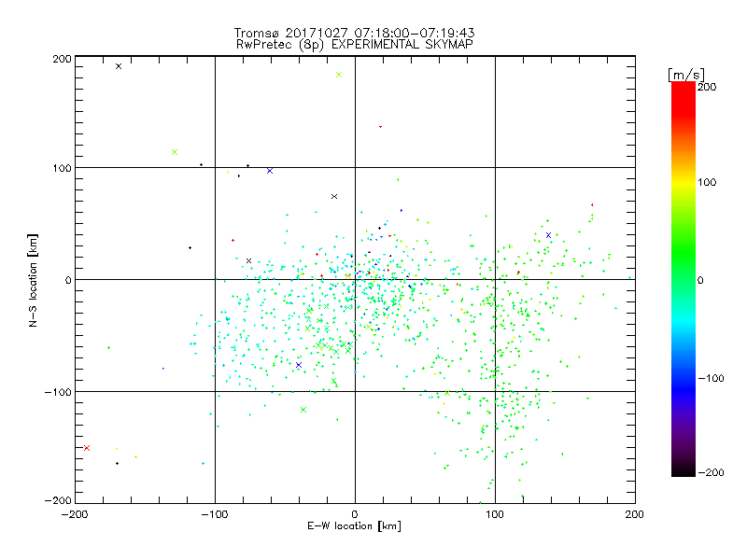
Task: Click the E-W axis "-200" tick label
Action: coord(75,514)
